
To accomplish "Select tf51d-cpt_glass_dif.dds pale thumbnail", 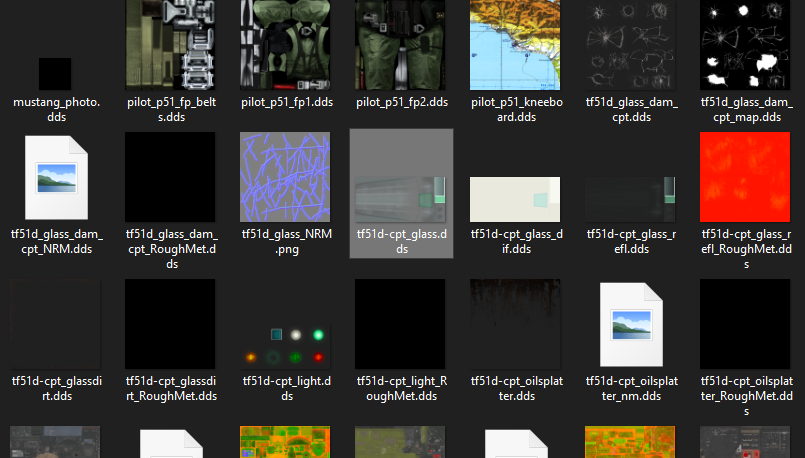I will tap(515, 199).
